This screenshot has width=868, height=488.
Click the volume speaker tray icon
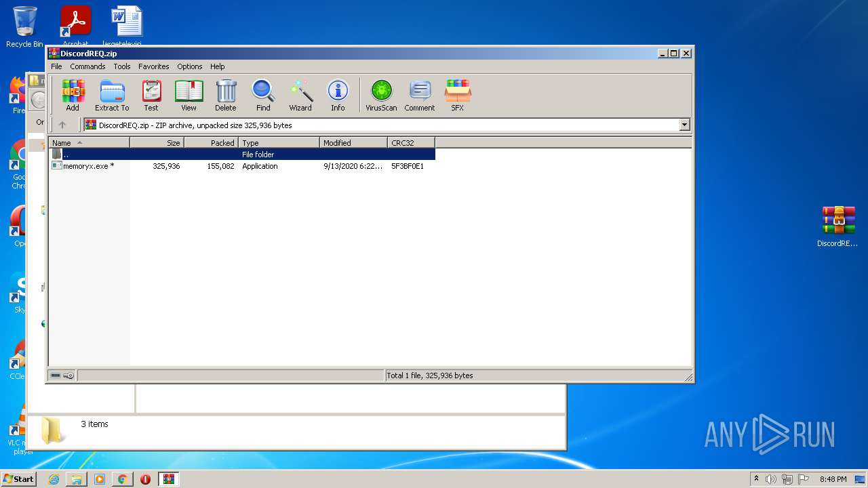pos(771,479)
